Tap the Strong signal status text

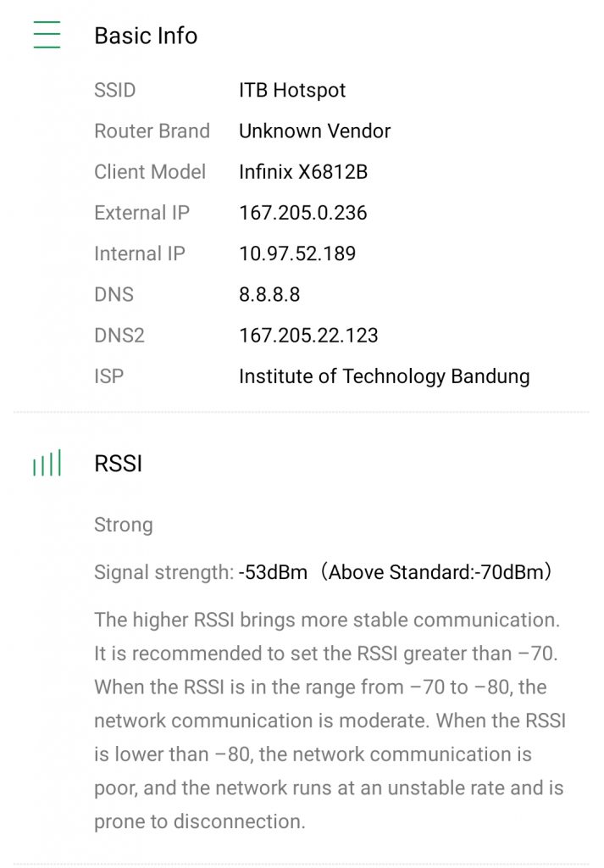124,524
